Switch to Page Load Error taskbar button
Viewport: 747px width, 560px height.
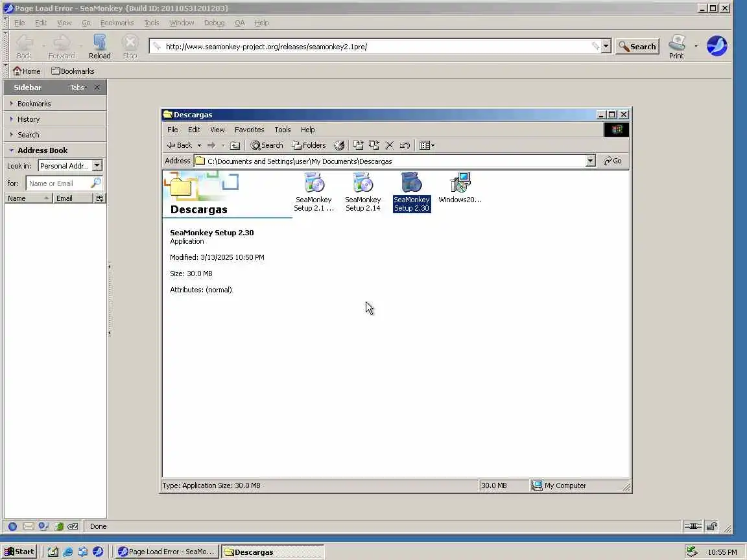[x=168, y=552]
